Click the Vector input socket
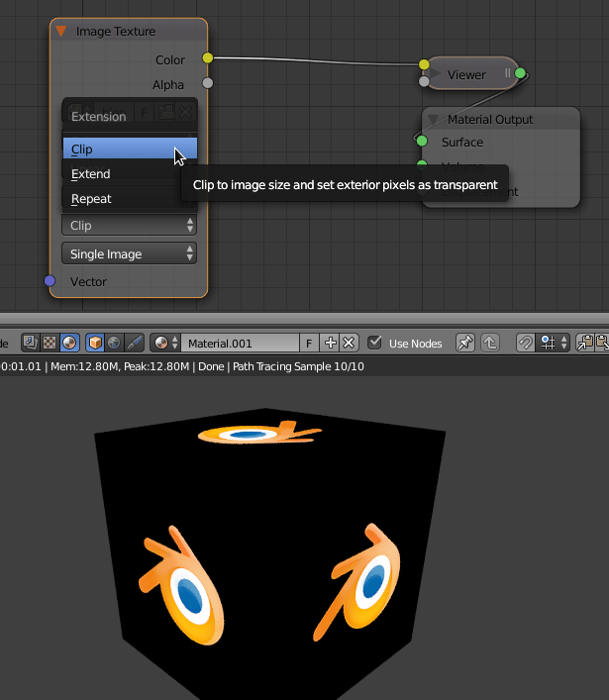Image resolution: width=609 pixels, height=700 pixels. tap(50, 281)
